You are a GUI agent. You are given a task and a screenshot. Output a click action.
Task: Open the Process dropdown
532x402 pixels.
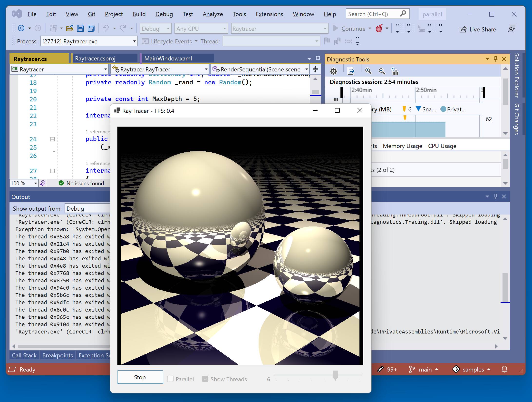pos(134,41)
